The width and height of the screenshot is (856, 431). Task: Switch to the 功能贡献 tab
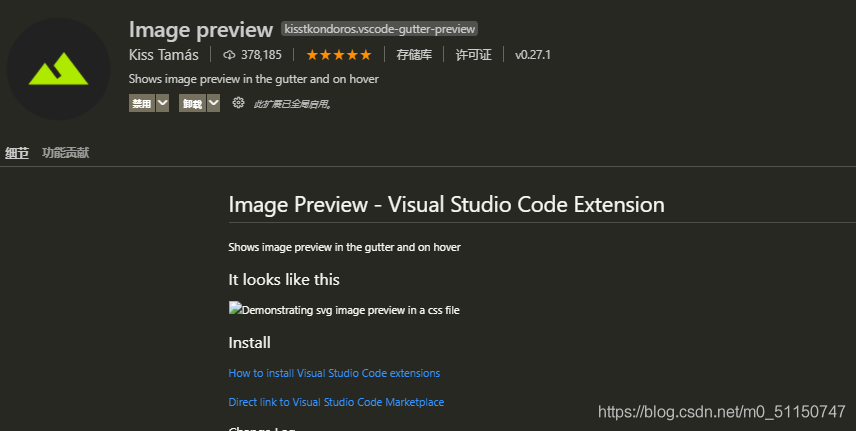pos(66,153)
